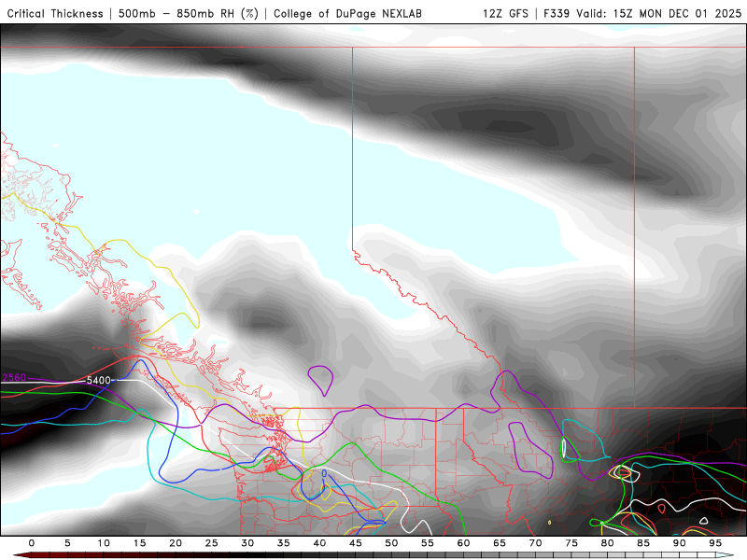Click the "5" value on the RH color scale
The width and height of the screenshot is (747, 560).
coord(67,543)
